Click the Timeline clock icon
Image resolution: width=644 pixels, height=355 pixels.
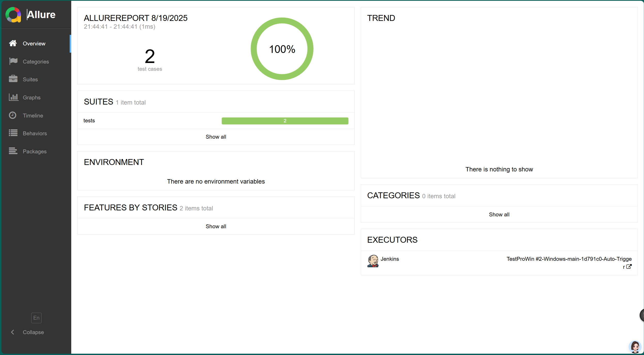pyautogui.click(x=13, y=115)
